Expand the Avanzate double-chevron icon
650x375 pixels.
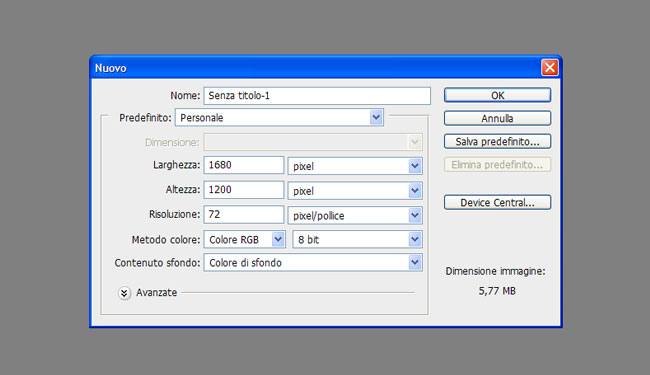pos(124,293)
